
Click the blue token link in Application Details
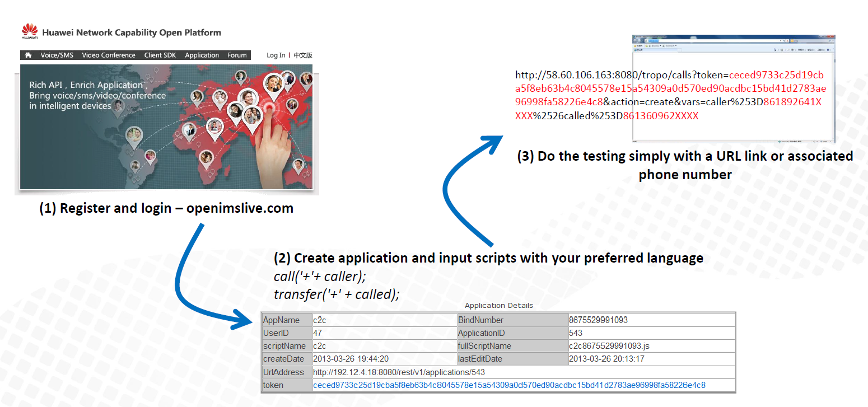coord(509,385)
